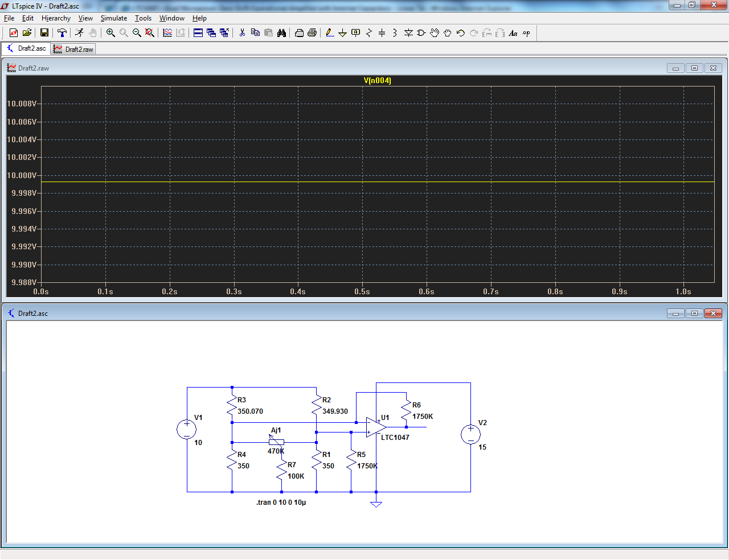Click the Tile Windows Horizontally icon
The image size is (729, 560).
(x=198, y=33)
